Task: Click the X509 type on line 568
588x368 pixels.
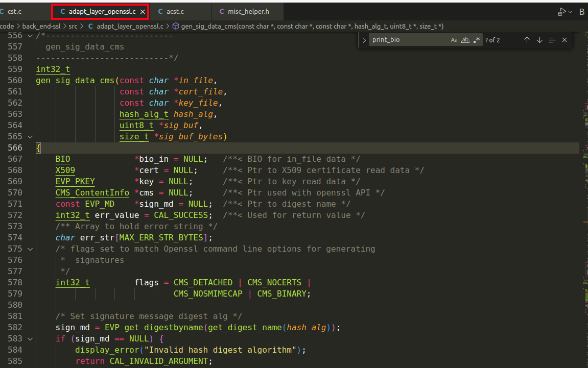Action: tap(65, 170)
